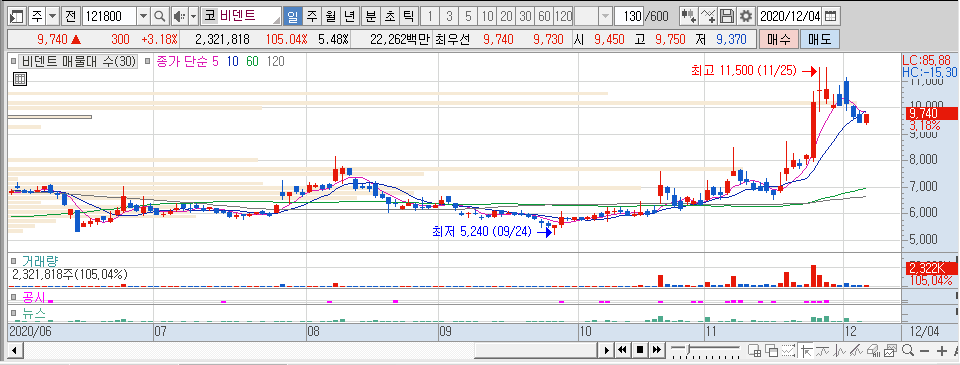Select the 일 daily period tab
Viewport: 960px width, 365px height.
[x=293, y=16]
